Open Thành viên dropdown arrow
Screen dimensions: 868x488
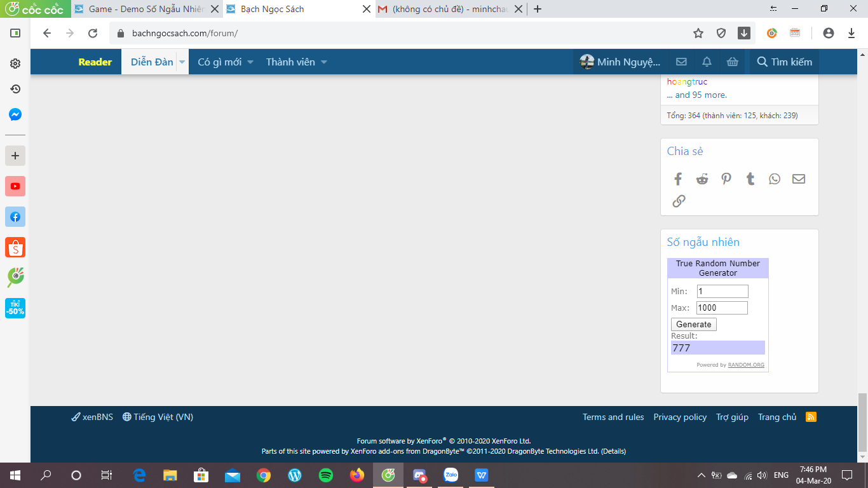point(323,62)
